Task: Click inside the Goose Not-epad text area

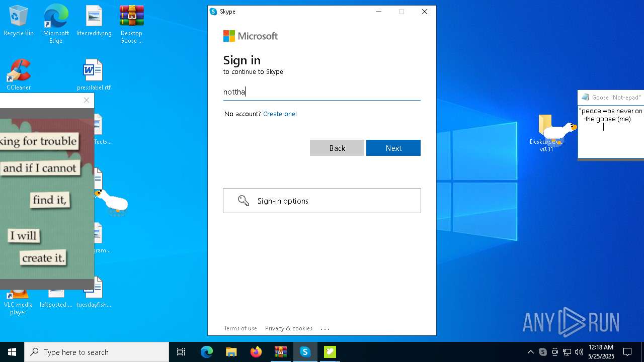Action: [x=611, y=131]
